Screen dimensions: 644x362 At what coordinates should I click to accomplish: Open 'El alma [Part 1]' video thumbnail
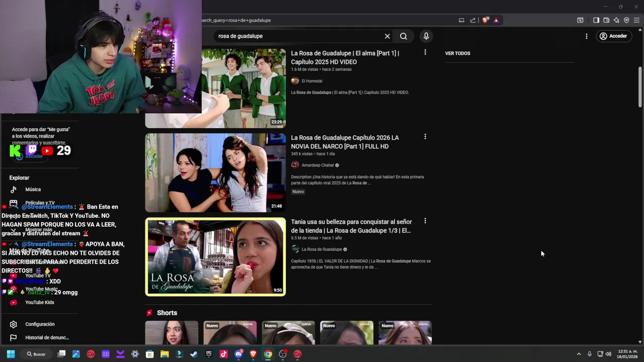click(244, 88)
